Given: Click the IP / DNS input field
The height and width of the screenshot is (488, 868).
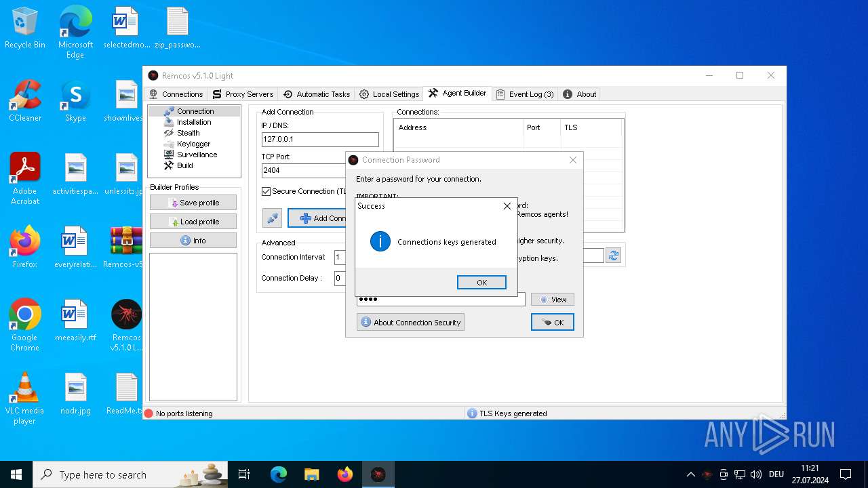Looking at the screenshot, I should coord(320,139).
